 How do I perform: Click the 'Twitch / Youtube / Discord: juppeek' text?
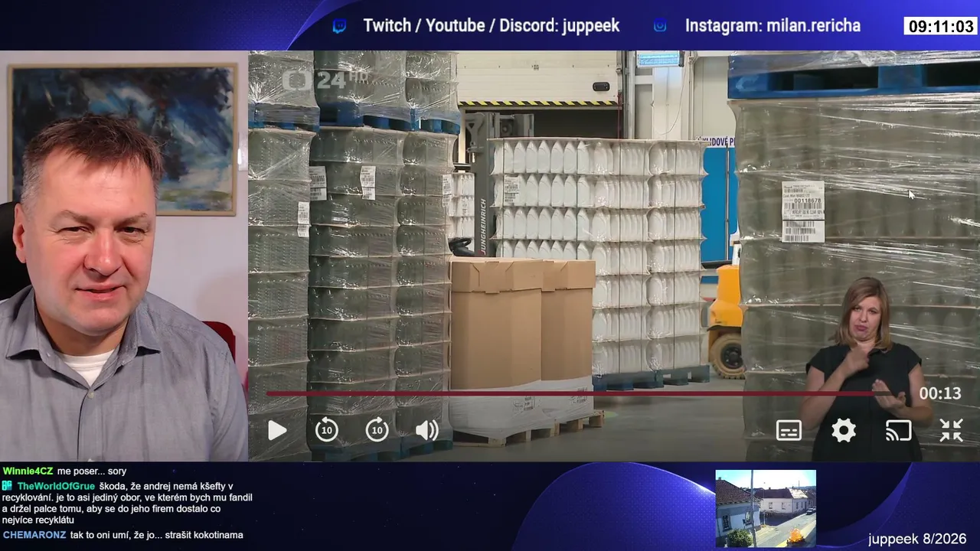491,26
